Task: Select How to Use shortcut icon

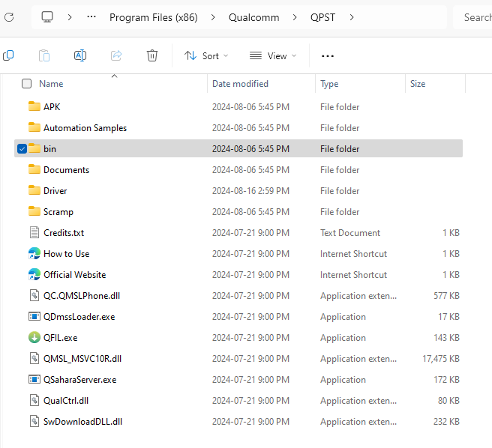Action: (34, 254)
